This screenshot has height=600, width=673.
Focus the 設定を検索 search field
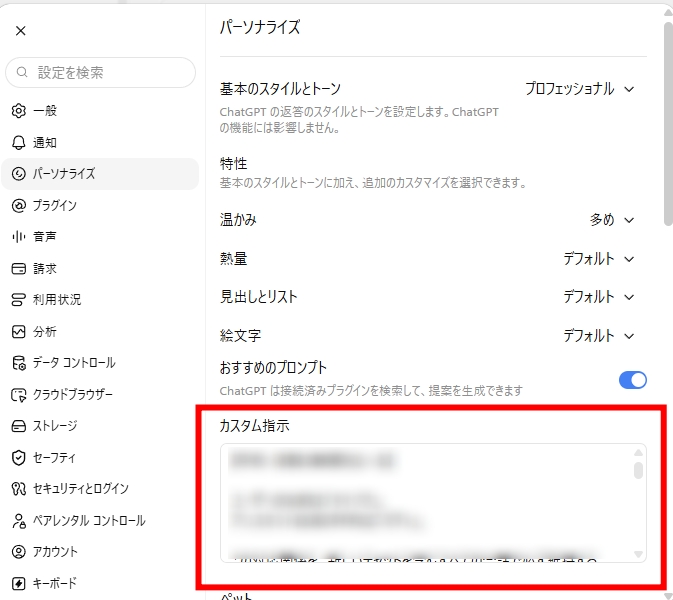point(100,73)
